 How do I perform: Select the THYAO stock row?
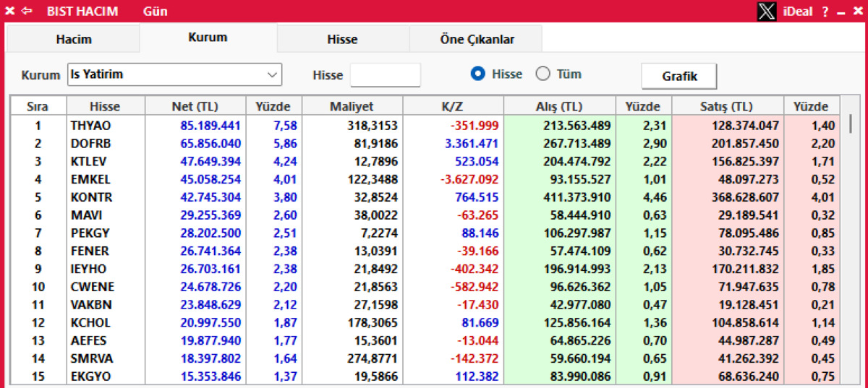pos(425,126)
